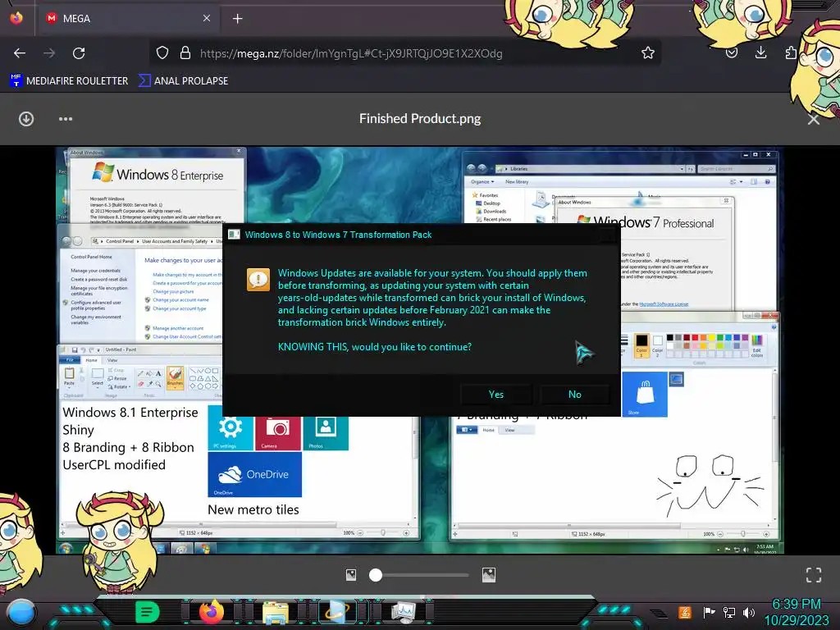Image resolution: width=840 pixels, height=630 pixels.
Task: Close the MEGA tab
Action: point(206,18)
